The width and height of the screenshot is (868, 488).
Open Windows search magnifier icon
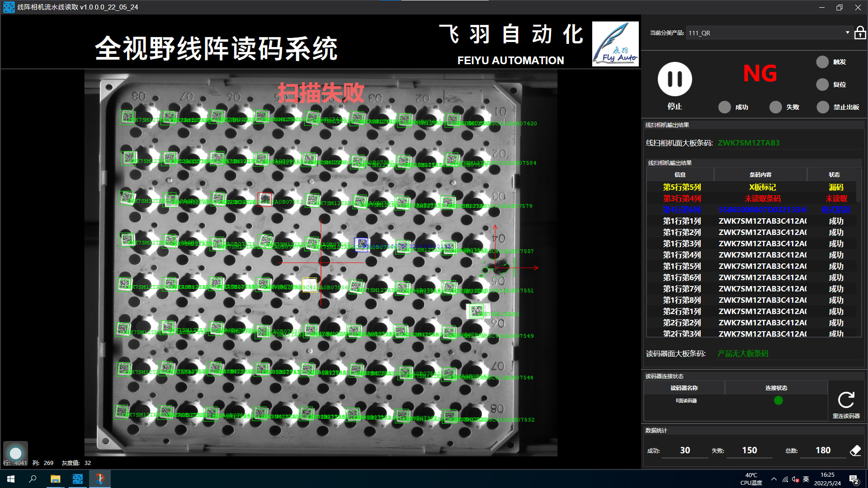pos(33,479)
